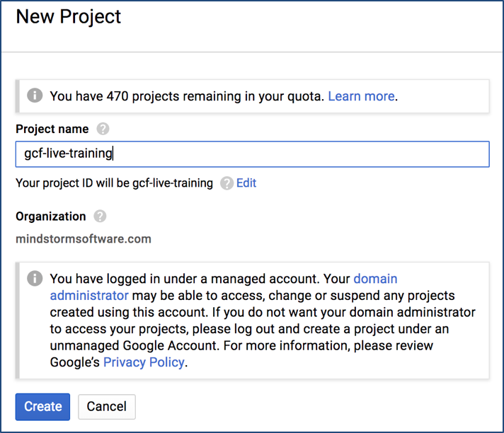Click the info icon in managed account notice
This screenshot has width=504, height=433.
tap(34, 279)
